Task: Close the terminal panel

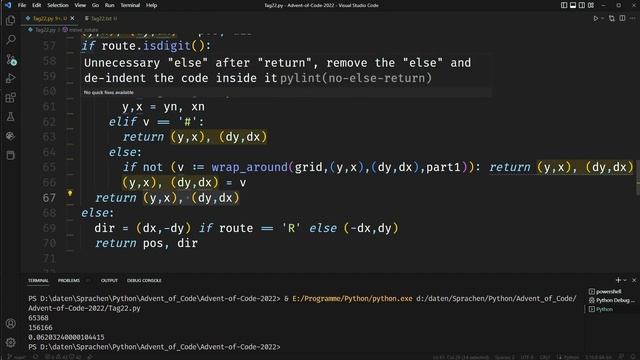Action: pos(634,280)
